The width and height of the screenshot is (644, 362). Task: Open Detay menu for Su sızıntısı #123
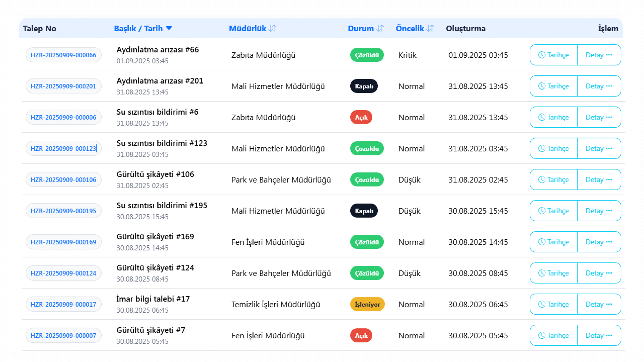(x=599, y=148)
